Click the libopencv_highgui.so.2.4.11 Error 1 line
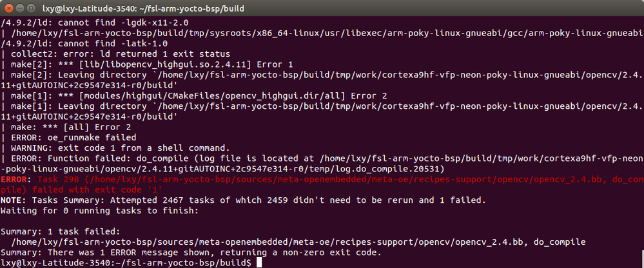 [x=147, y=64]
